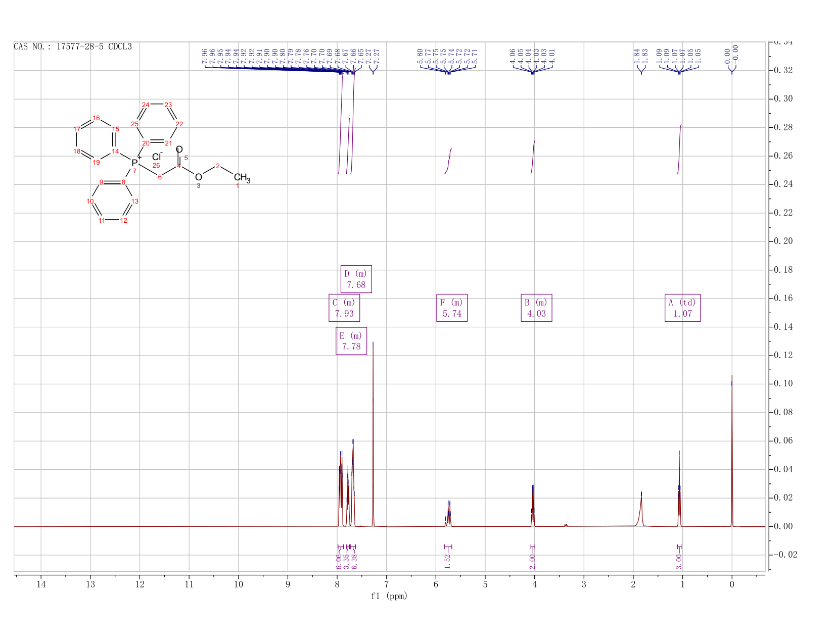
Task: Click atom number 6 in the structure
Action: point(160,177)
